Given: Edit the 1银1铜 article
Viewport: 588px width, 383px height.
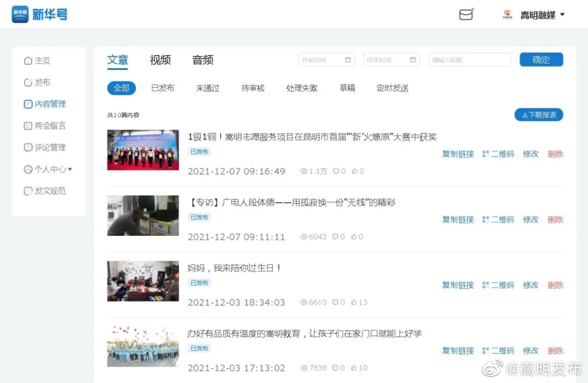Looking at the screenshot, I should tap(531, 154).
